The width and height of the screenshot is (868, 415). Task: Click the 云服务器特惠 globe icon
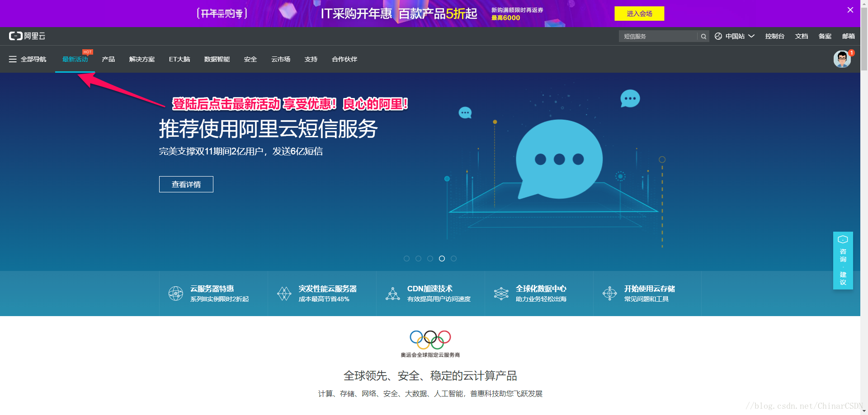coord(175,294)
